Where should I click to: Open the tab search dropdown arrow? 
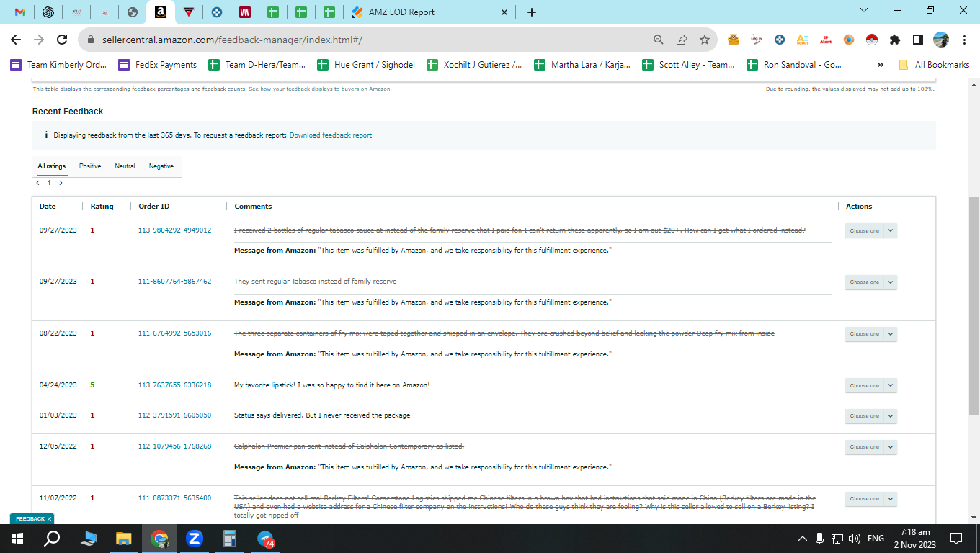[x=865, y=11]
